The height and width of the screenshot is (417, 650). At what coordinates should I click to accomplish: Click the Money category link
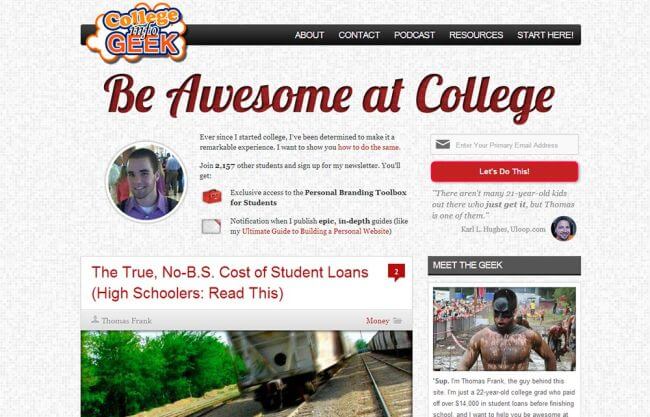tap(378, 321)
